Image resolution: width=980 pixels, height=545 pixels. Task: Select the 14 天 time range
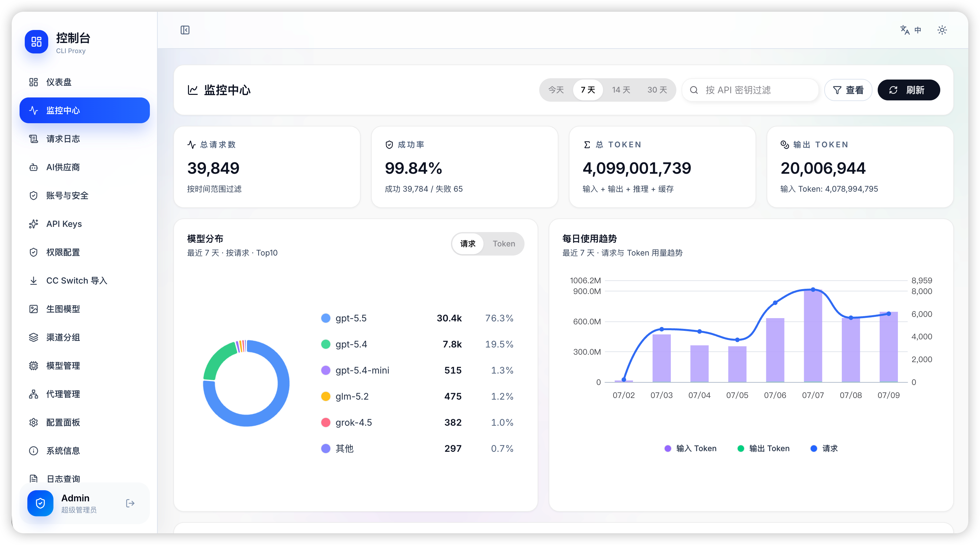[x=621, y=90]
